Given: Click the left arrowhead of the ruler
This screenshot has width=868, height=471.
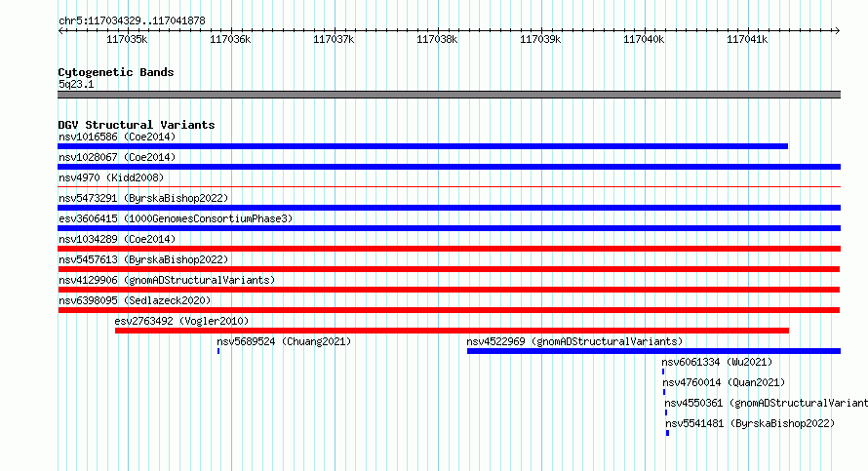Looking at the screenshot, I should [60, 31].
